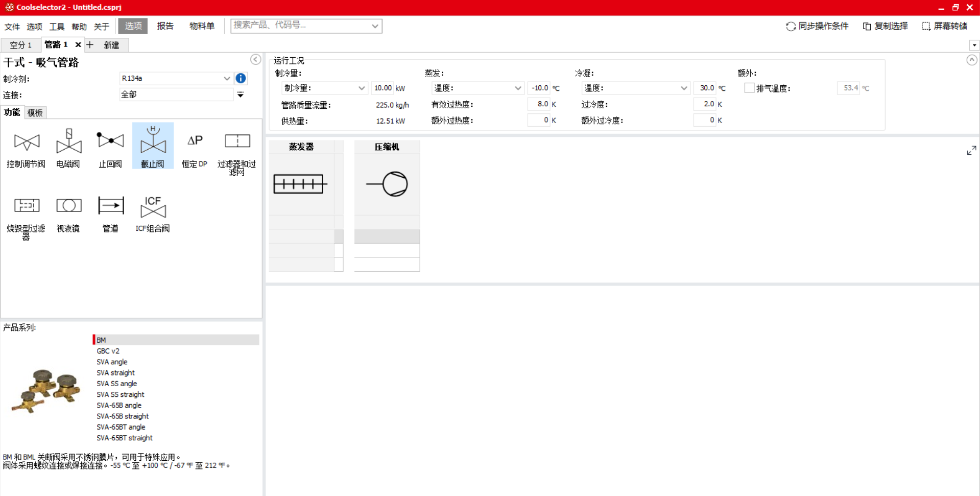Collapse the left panel with the arrow
The height and width of the screenshot is (496, 980).
[256, 59]
